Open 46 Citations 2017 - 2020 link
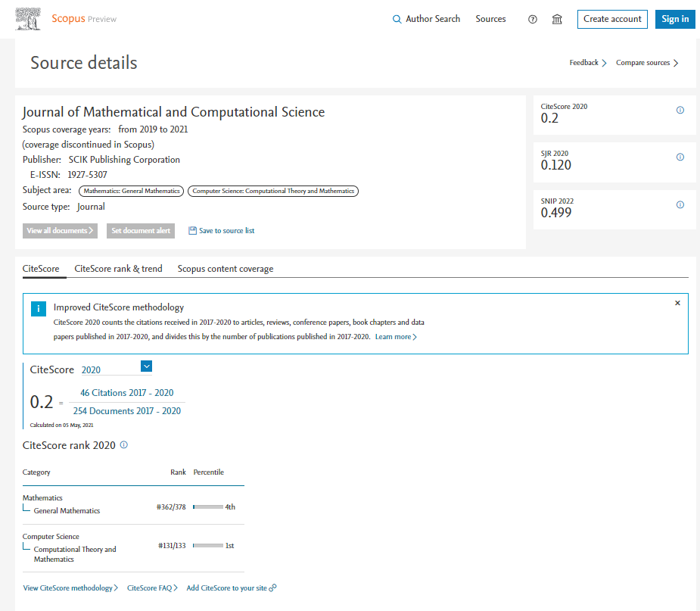Image resolution: width=700 pixels, height=611 pixels. click(x=126, y=393)
